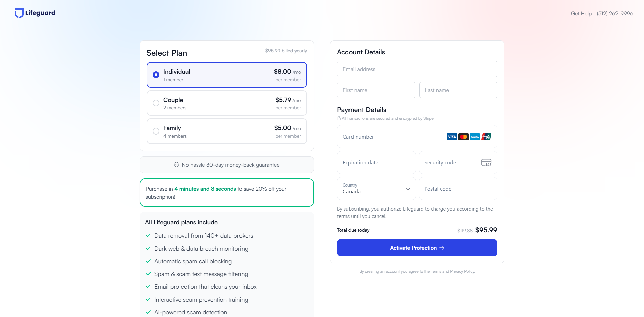The width and height of the screenshot is (644, 317).
Task: Choose the Couple plan radio button
Action: [156, 103]
